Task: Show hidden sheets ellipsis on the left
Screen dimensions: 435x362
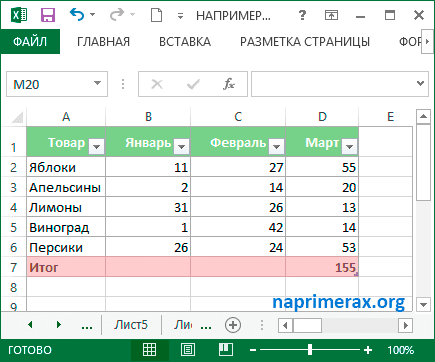Action: (87, 327)
